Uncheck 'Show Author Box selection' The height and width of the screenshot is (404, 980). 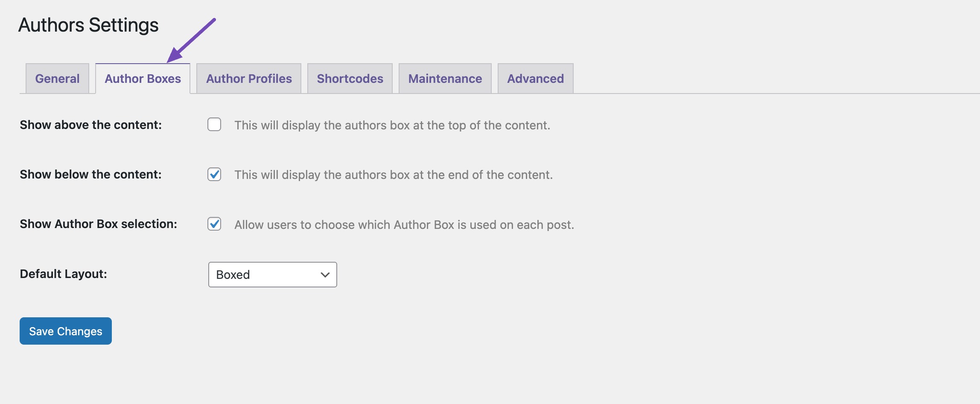(214, 224)
